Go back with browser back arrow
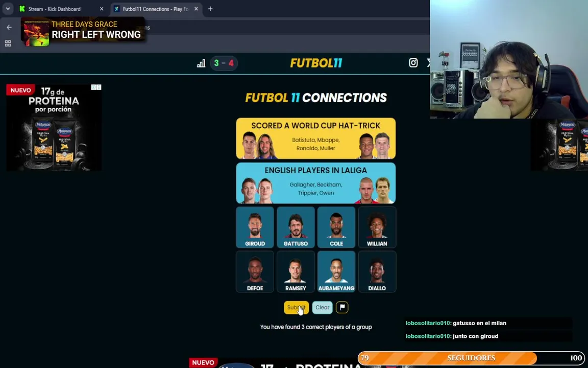Image resolution: width=588 pixels, height=368 pixels. tap(9, 28)
